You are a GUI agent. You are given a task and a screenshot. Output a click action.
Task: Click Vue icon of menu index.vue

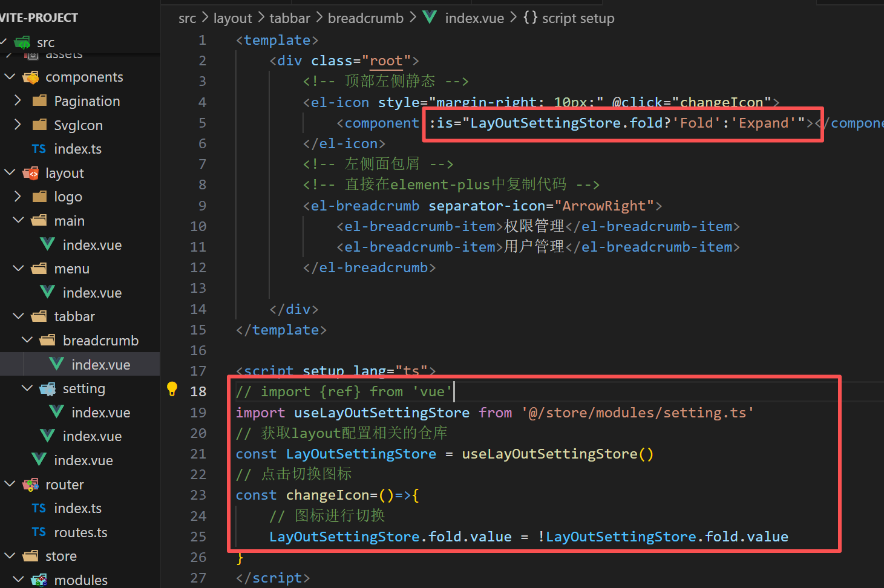tap(48, 292)
